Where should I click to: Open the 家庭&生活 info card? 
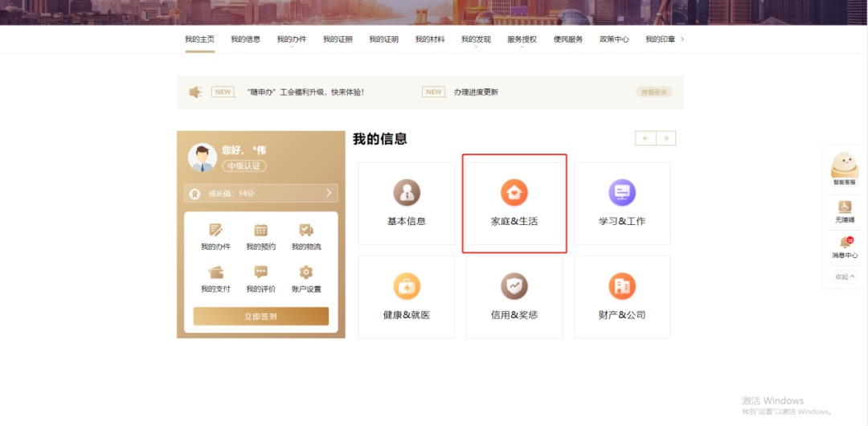514,203
